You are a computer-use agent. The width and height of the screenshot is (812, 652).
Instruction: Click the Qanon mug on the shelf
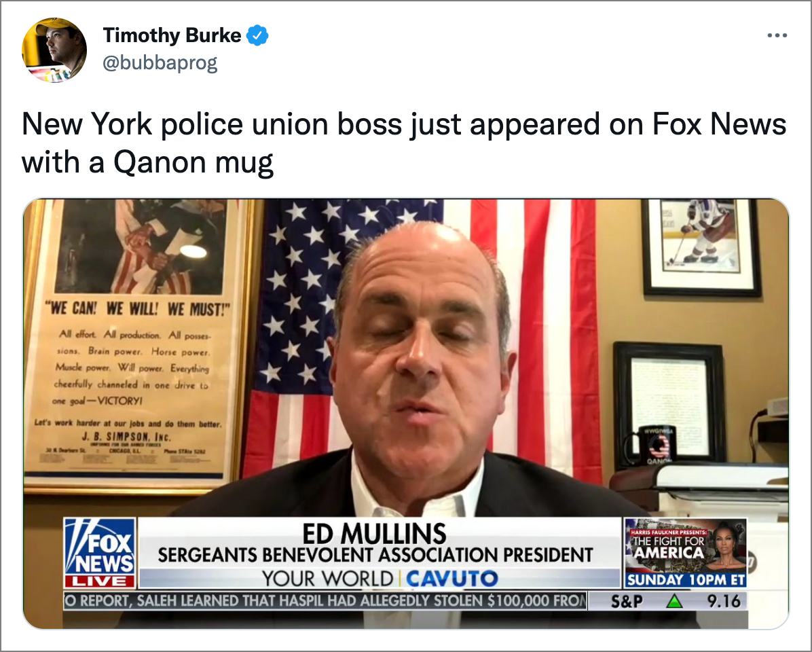(652, 446)
